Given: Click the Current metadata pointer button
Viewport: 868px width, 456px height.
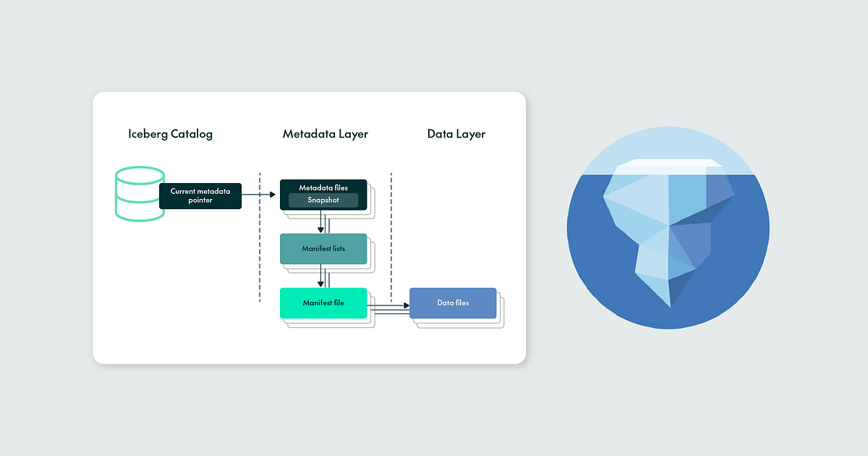Looking at the screenshot, I should [x=200, y=195].
